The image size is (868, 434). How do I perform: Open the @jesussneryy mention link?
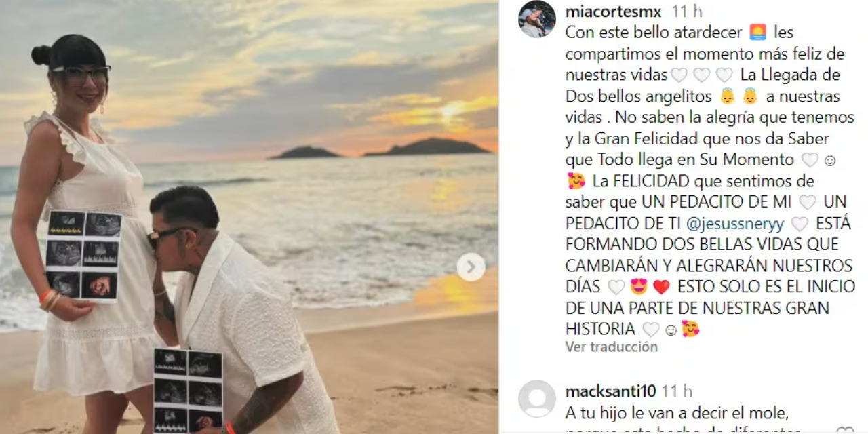point(735,224)
